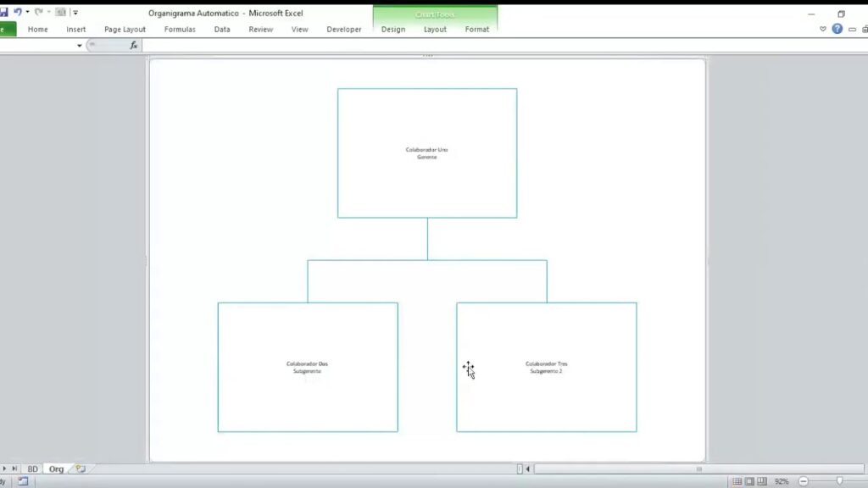Open the Chart Tools Layout tab
The width and height of the screenshot is (868, 488).
pos(435,30)
